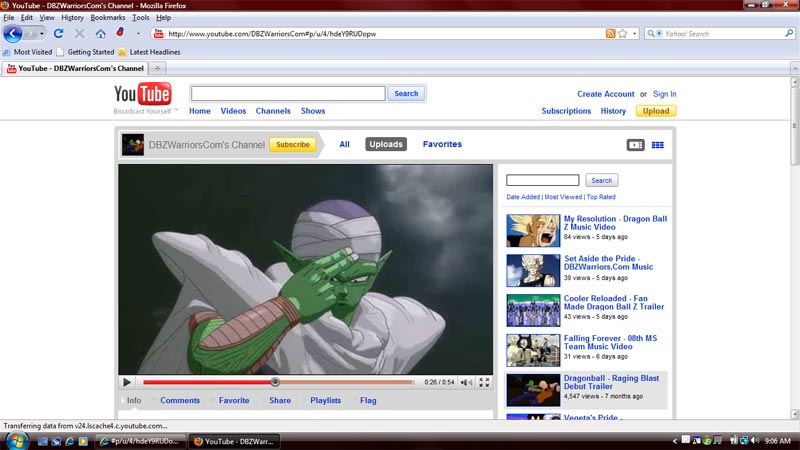Viewport: 800px width, 450px height.
Task: Open DBZWarriorsCom channel avatar
Action: tap(133, 145)
